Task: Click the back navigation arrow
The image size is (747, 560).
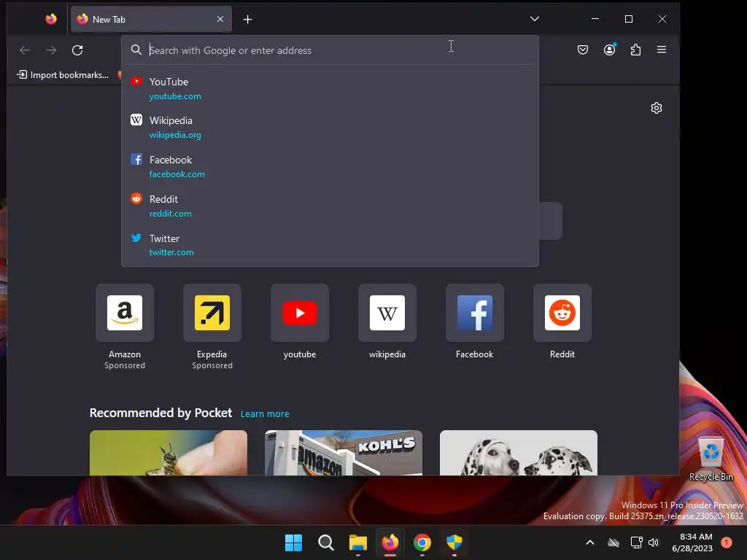Action: point(25,50)
